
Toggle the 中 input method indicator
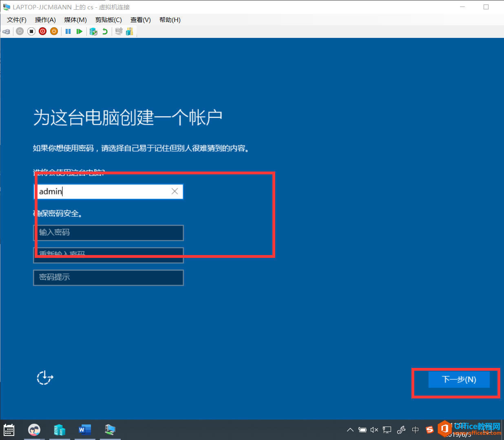point(416,430)
